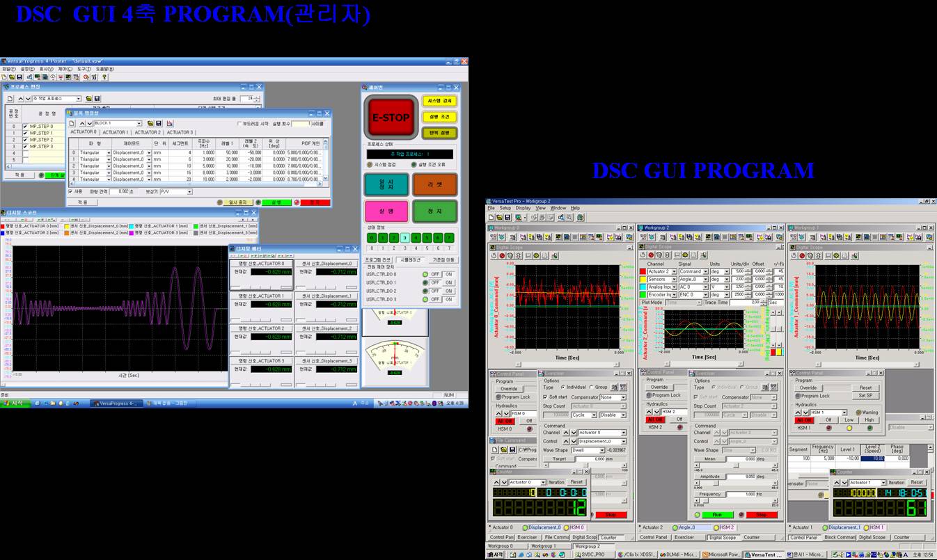Click the new document icon in process editor
The height and width of the screenshot is (560, 937).
pyautogui.click(x=10, y=99)
